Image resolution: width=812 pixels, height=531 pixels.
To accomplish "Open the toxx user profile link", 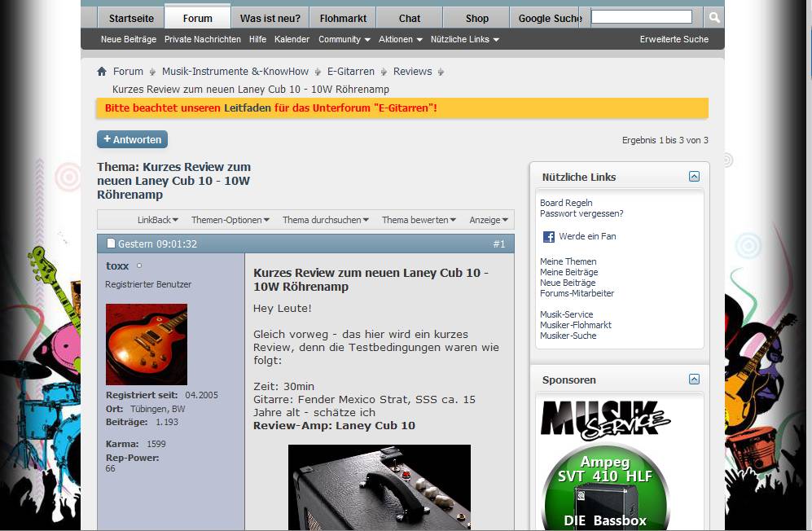I will pos(117,265).
